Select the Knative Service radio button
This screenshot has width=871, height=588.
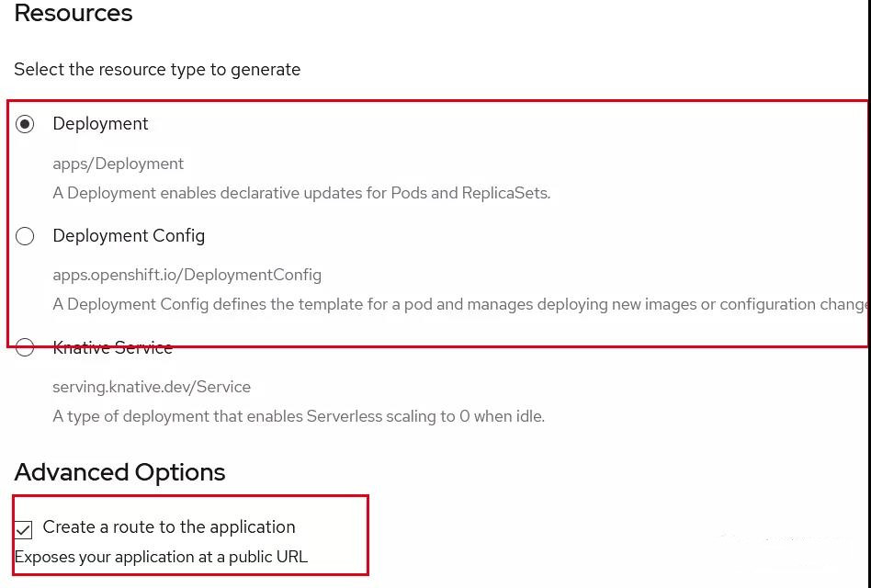(25, 348)
